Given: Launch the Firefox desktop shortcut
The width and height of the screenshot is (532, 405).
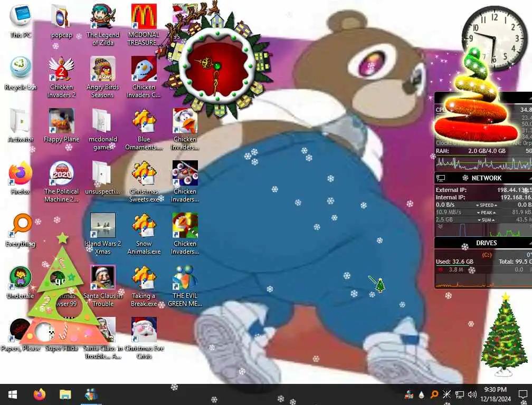Looking at the screenshot, I should (x=21, y=178).
